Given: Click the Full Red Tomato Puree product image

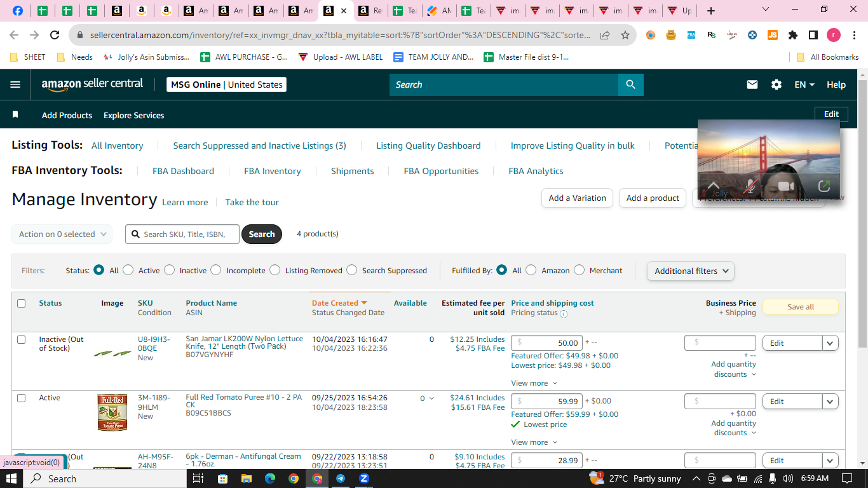Looking at the screenshot, I should 112,412.
